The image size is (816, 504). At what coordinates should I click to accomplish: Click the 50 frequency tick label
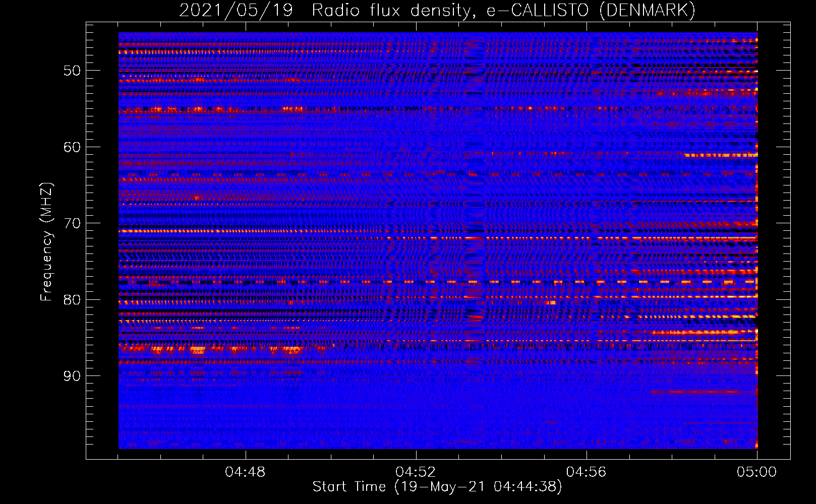[72, 71]
